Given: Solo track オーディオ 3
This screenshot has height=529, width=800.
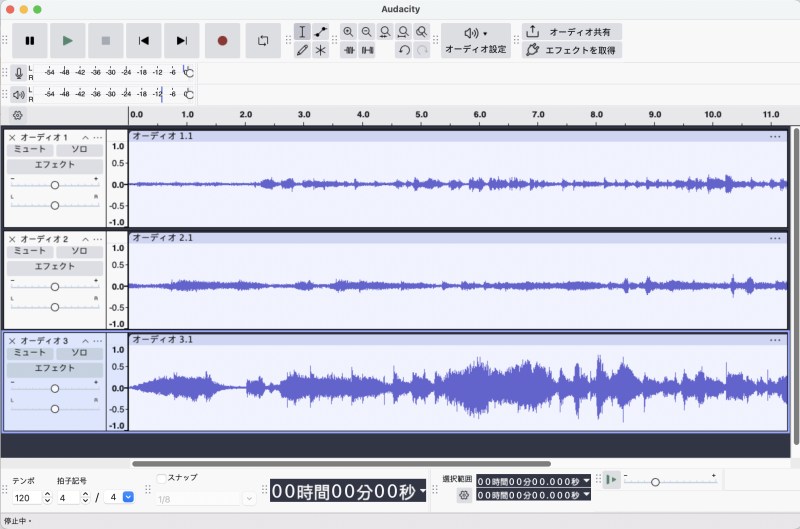Looking at the screenshot, I should pos(79,352).
